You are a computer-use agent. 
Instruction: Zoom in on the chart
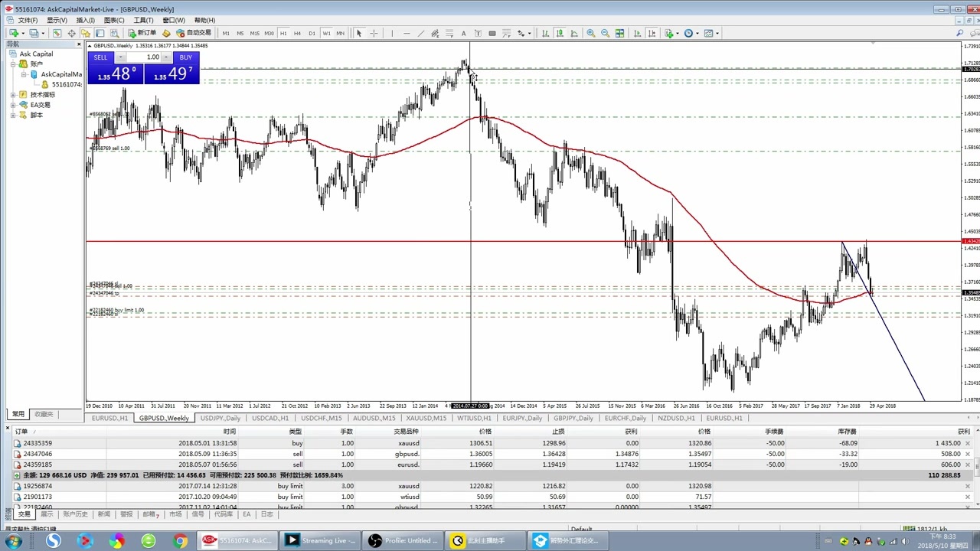pyautogui.click(x=590, y=33)
